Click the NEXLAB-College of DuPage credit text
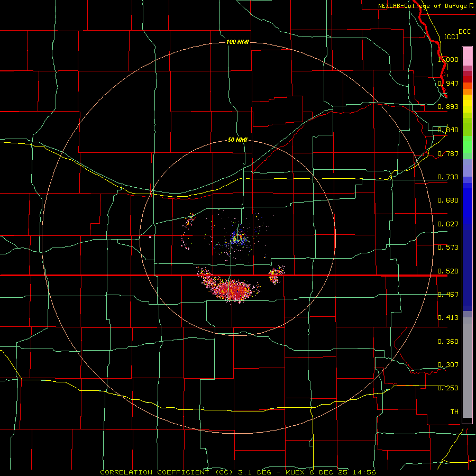This screenshot has width=476, height=476. [x=426, y=6]
